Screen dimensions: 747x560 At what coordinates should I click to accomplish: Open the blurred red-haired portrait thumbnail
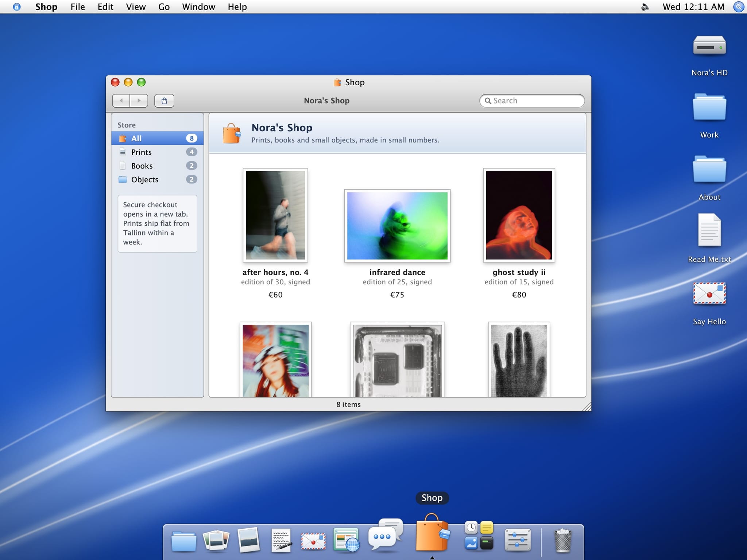pyautogui.click(x=275, y=360)
